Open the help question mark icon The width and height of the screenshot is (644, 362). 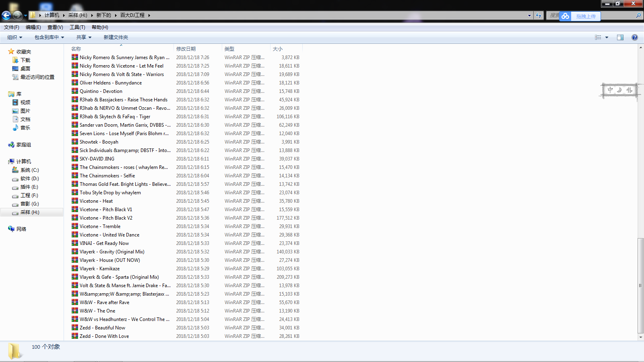point(634,37)
